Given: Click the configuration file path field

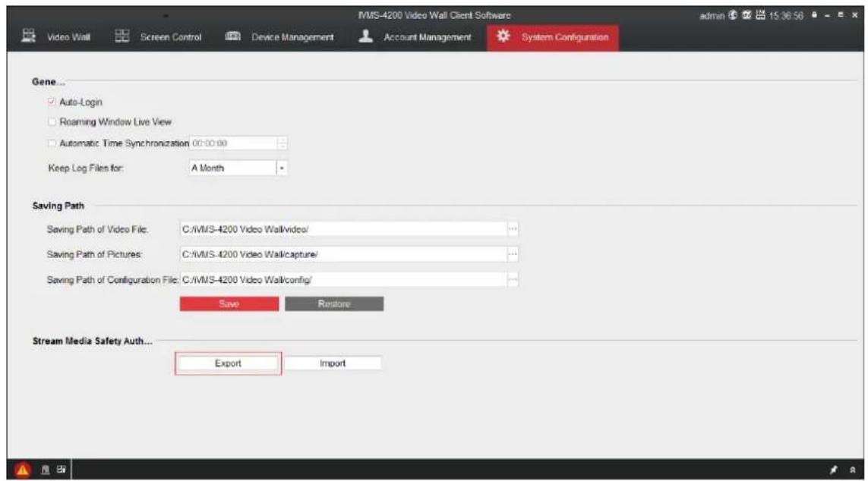Looking at the screenshot, I should coord(343,280).
